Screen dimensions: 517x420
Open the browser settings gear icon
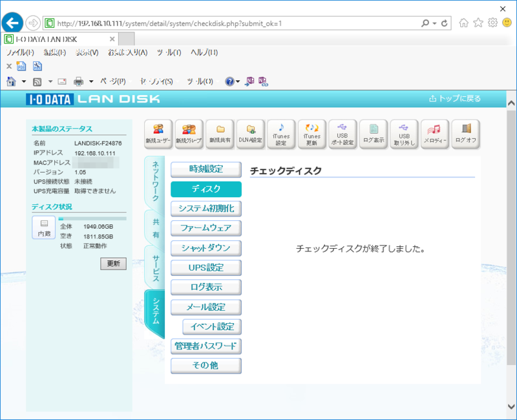pos(492,23)
